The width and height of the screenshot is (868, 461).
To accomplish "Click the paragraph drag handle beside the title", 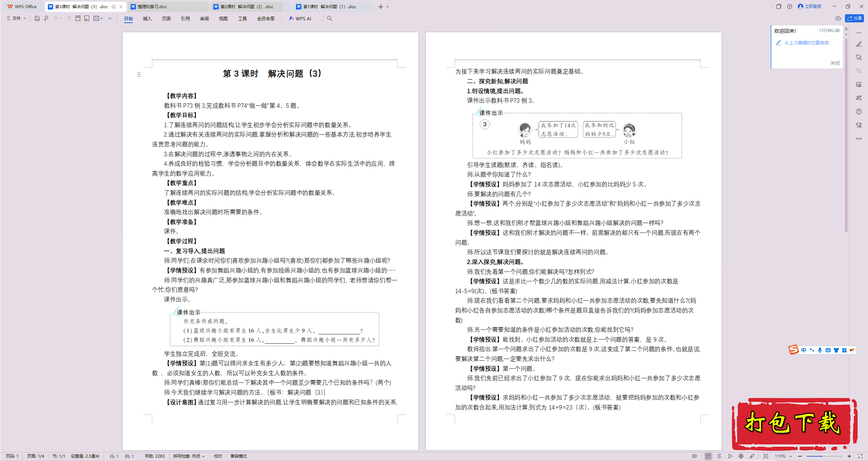I will coord(139,75).
